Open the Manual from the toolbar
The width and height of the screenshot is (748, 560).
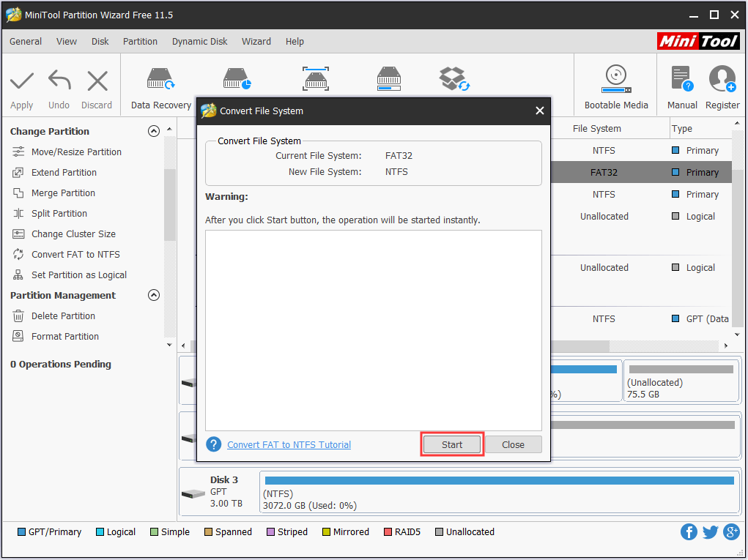681,84
